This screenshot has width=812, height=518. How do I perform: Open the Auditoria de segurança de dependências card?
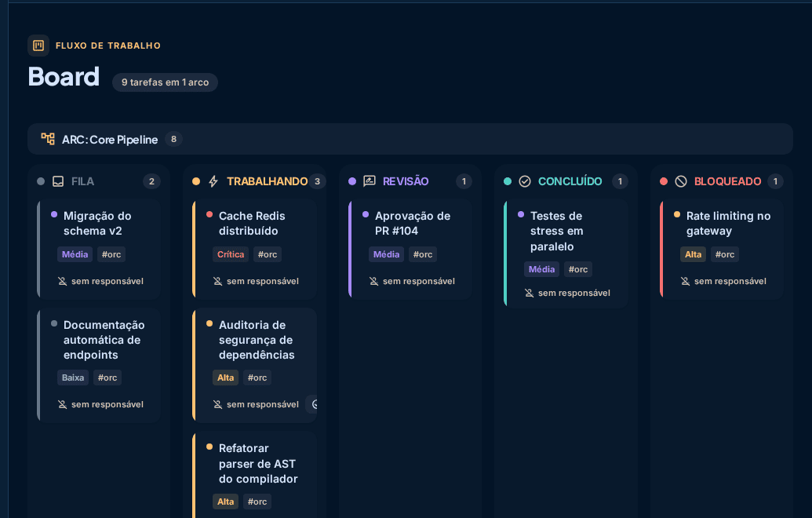click(x=254, y=365)
